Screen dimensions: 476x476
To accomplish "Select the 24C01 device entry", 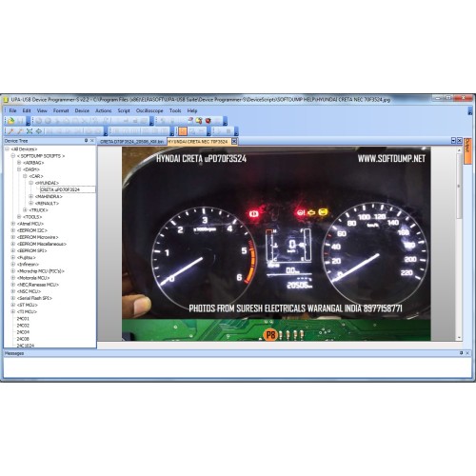I will [23, 318].
